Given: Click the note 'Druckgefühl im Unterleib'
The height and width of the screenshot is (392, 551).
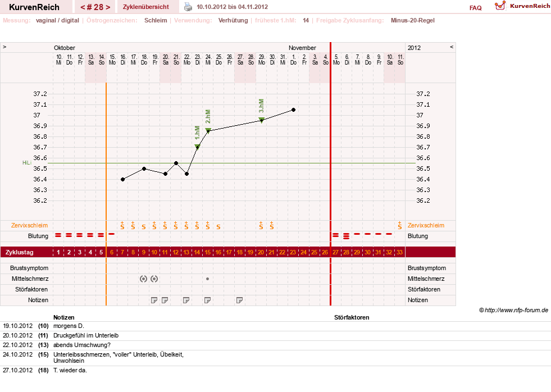Looking at the screenshot, I should (x=86, y=335).
